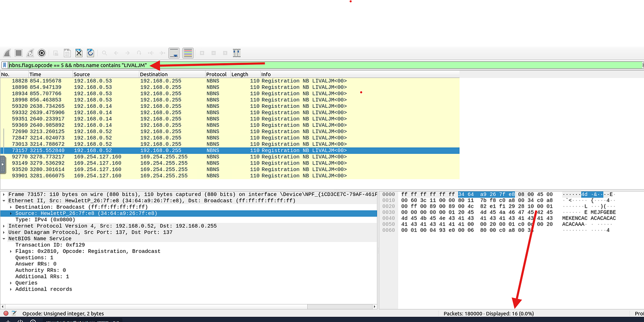Screen dimensions: 644x322
Task: Stop the running packet capture
Action: [x=18, y=53]
